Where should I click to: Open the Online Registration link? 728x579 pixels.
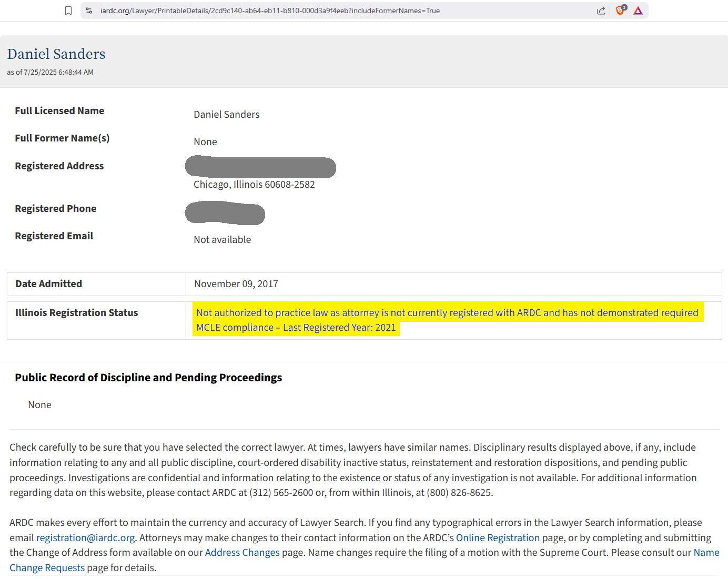pos(498,537)
